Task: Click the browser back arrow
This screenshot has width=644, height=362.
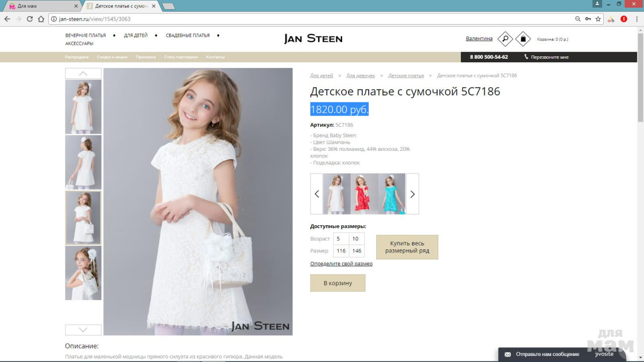Action: (x=7, y=19)
